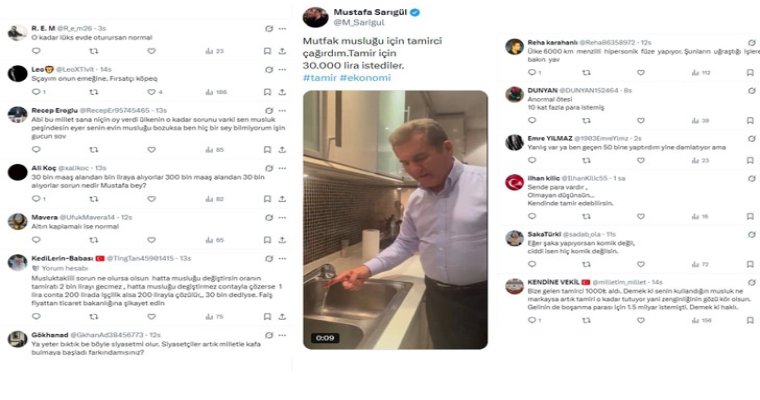The width and height of the screenshot is (760, 400).
Task: Open more options on R. E. M's tweet
Action: tap(282, 29)
